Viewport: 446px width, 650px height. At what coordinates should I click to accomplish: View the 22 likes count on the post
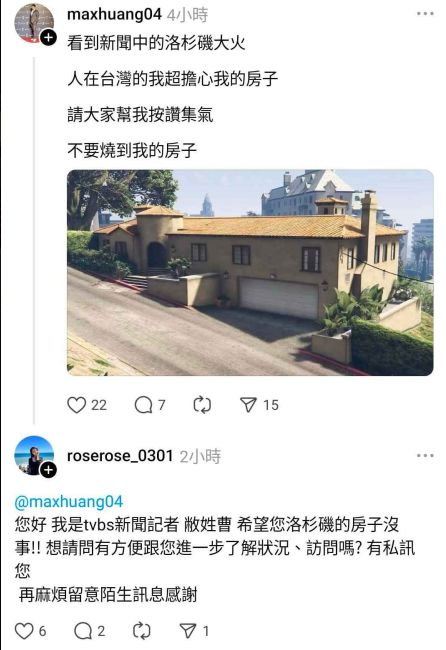[99, 405]
